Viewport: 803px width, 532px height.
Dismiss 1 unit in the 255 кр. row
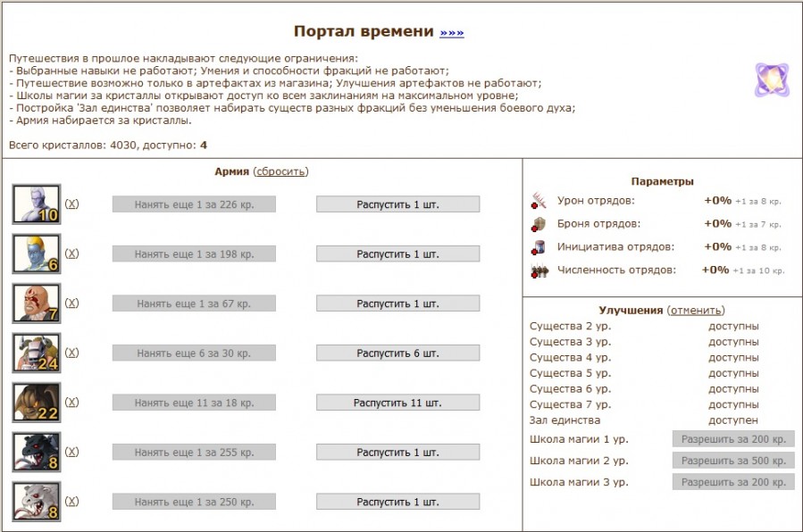[x=397, y=453]
